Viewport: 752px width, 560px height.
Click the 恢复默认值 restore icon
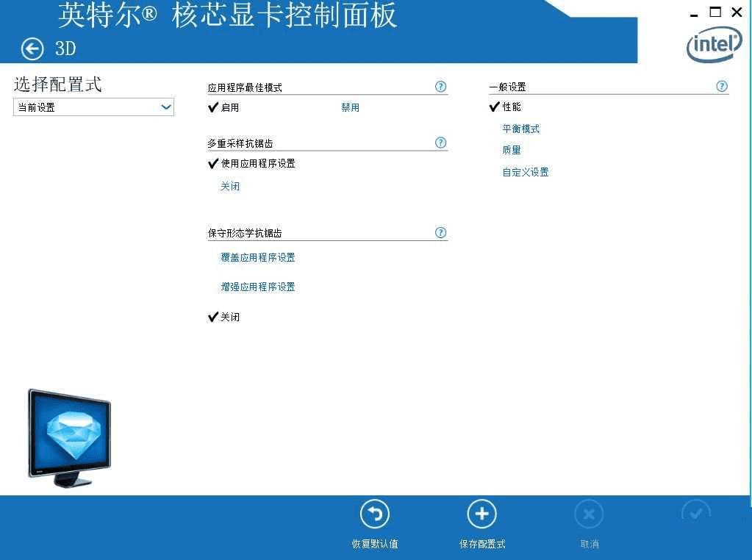(375, 514)
